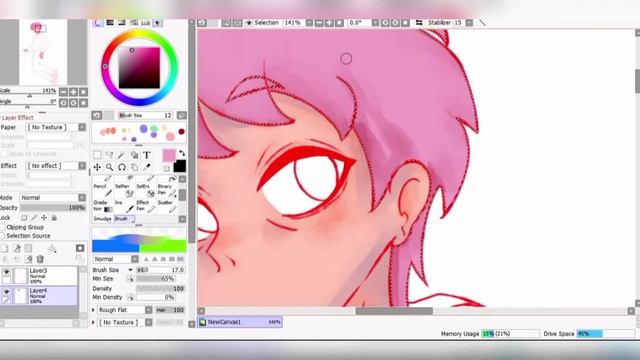
Task: Choose the Binary Pen tool
Action: coord(167,190)
